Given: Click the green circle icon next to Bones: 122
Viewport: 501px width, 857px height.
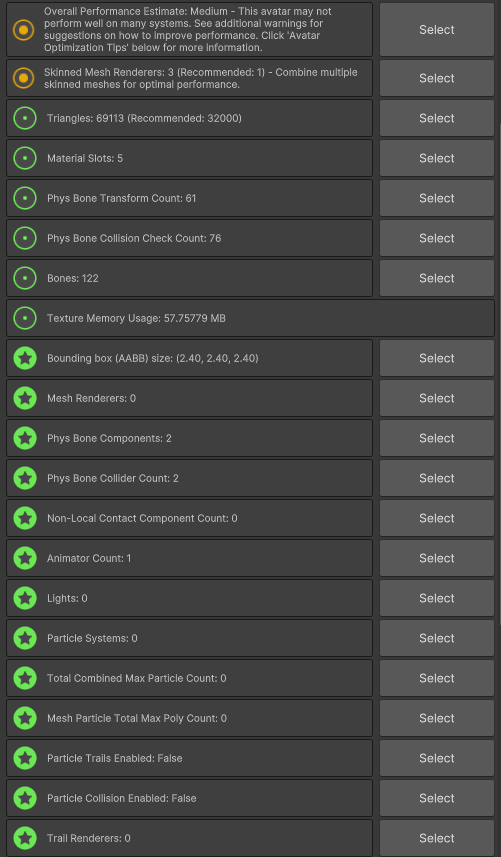Looking at the screenshot, I should pos(25,278).
